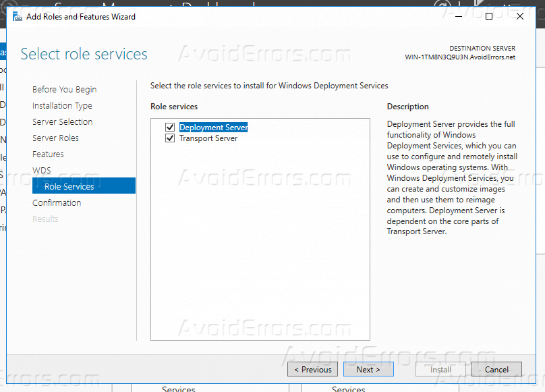
Task: Toggle the Transport Server checkbox
Action: 170,138
